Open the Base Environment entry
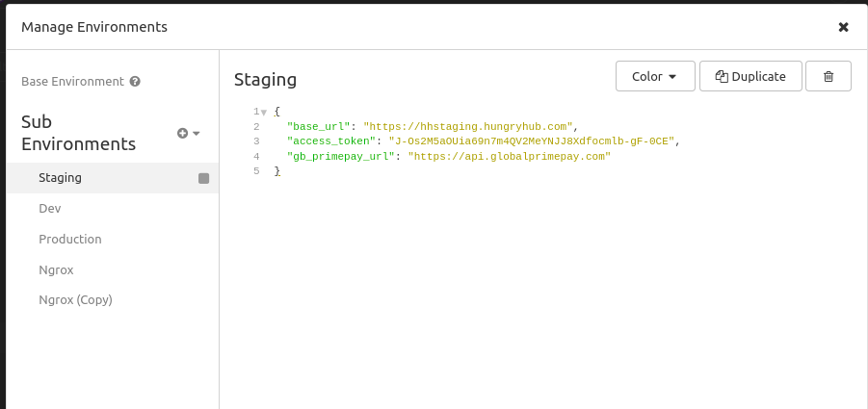Image resolution: width=868 pixels, height=409 pixels. click(x=72, y=82)
